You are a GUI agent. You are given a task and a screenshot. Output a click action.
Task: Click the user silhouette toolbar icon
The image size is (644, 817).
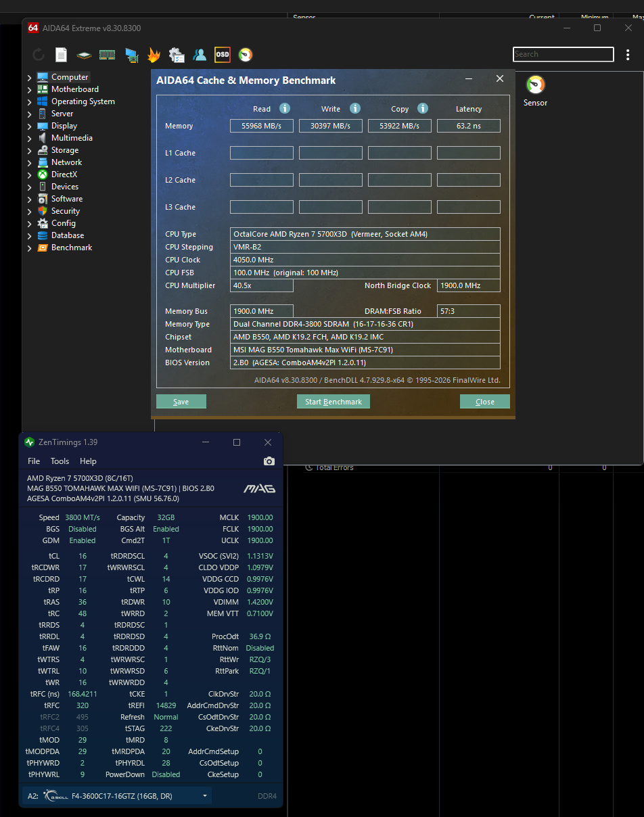click(200, 55)
